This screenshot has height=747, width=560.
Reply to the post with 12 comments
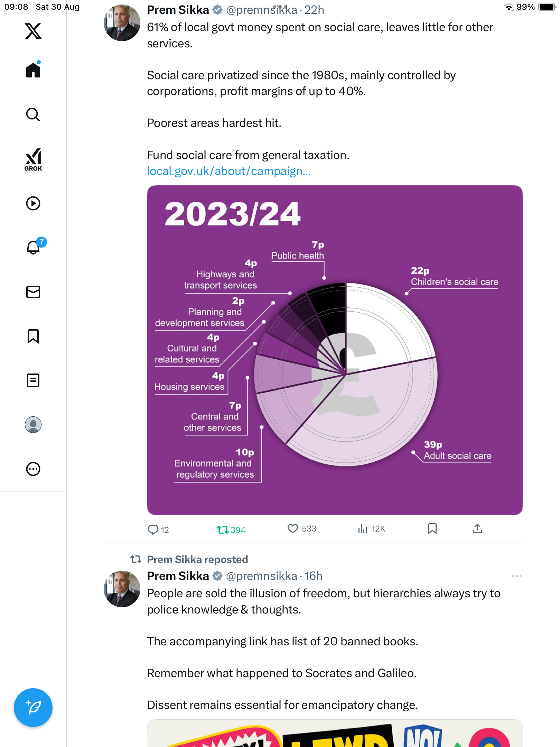pos(153,529)
